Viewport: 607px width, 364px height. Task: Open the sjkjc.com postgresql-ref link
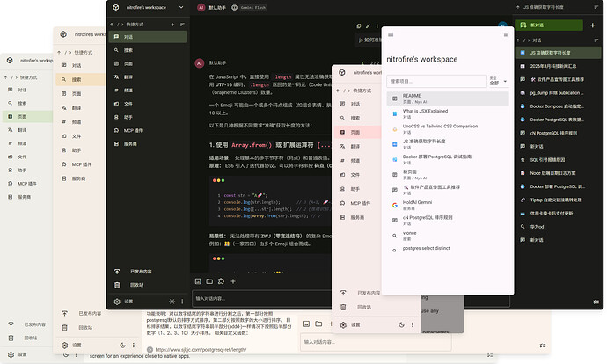201,349
